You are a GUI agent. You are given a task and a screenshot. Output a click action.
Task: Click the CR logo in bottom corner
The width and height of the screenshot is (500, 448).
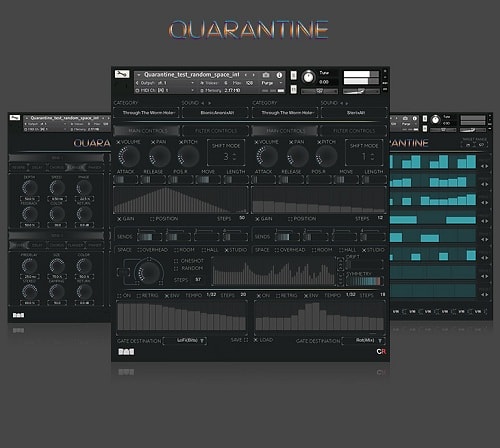tap(381, 351)
